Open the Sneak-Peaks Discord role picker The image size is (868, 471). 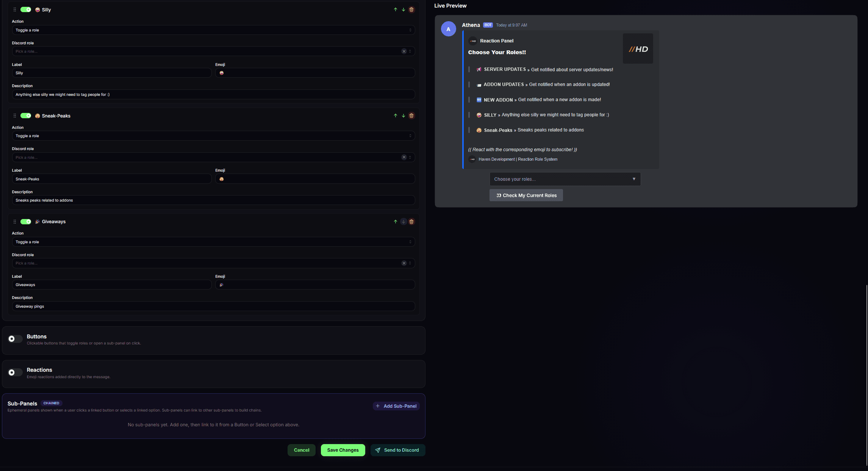pos(213,157)
